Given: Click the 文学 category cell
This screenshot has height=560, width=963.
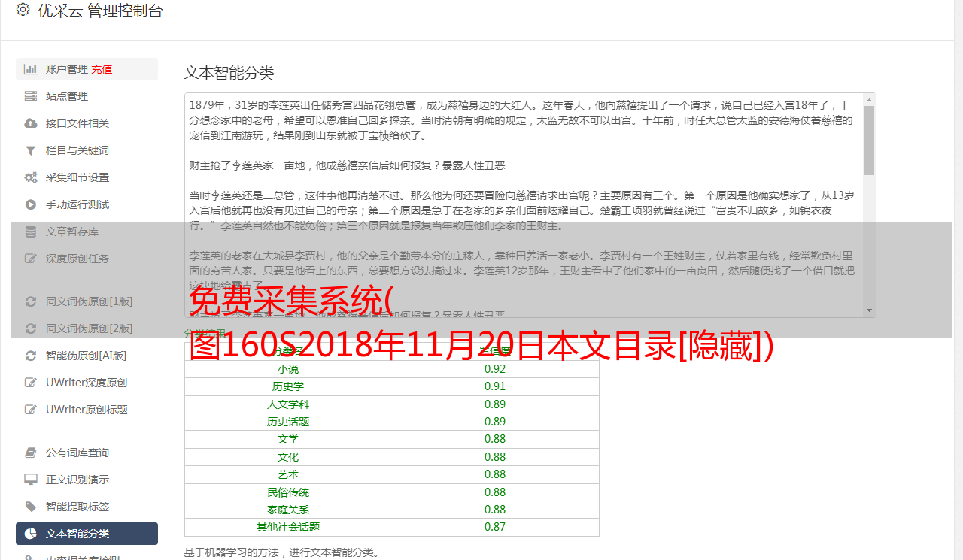Looking at the screenshot, I should (x=288, y=439).
